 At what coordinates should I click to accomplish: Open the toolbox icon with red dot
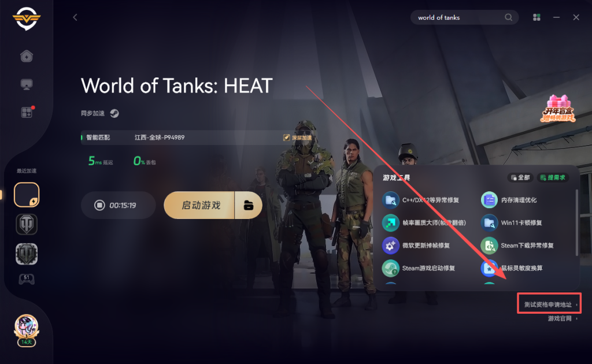point(27,112)
